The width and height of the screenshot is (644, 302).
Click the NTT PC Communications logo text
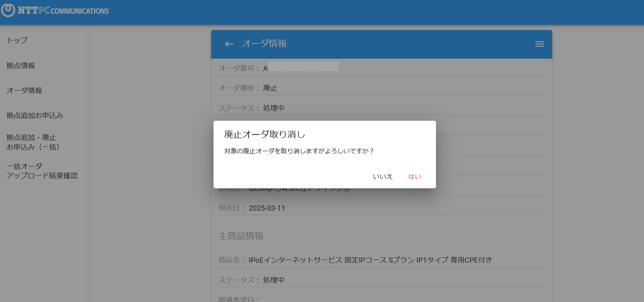point(63,11)
